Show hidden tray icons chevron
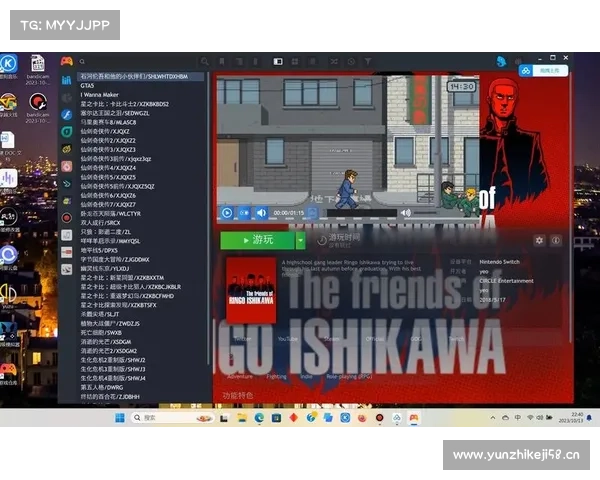This screenshot has width=600, height=480. [x=492, y=418]
